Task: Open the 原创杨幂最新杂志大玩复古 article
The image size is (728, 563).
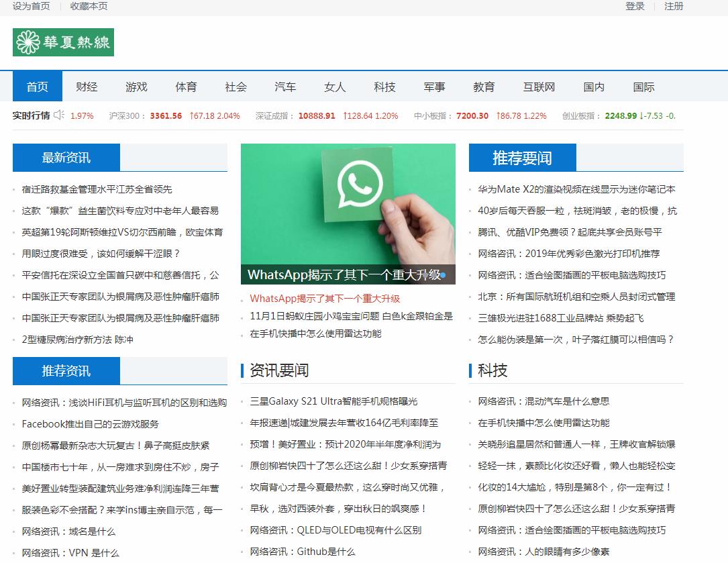Action: pyautogui.click(x=115, y=446)
